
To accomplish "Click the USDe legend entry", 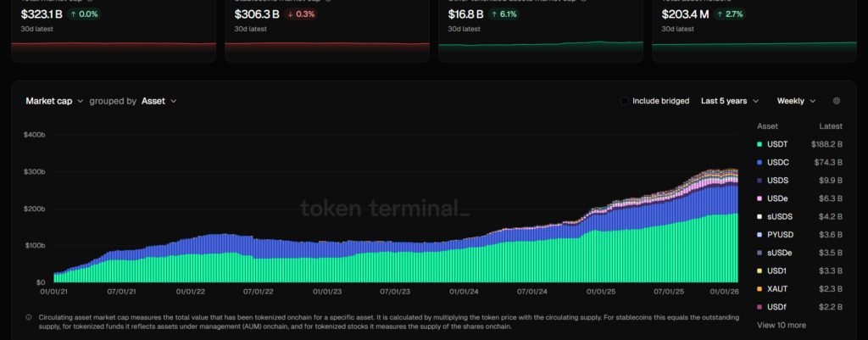I will (x=777, y=198).
